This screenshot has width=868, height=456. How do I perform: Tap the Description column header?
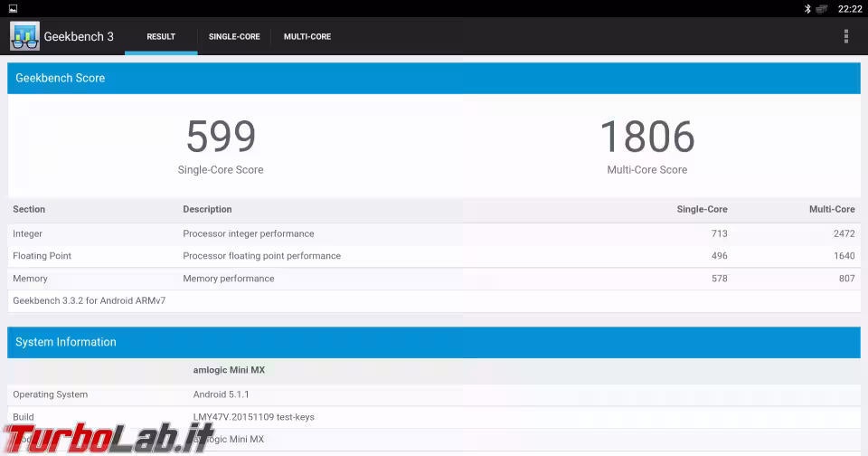(207, 209)
